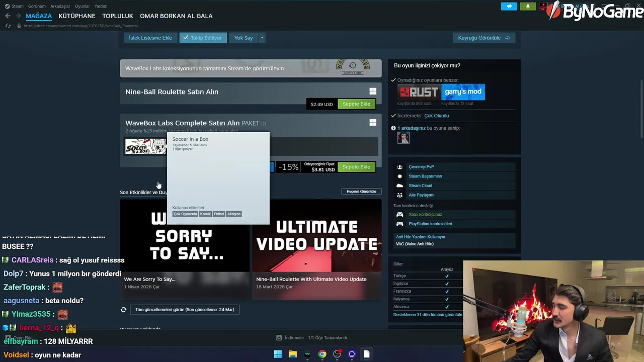Click the Steam Başarımları feature icon
Viewport: 644px width, 362px height.
tap(399, 176)
